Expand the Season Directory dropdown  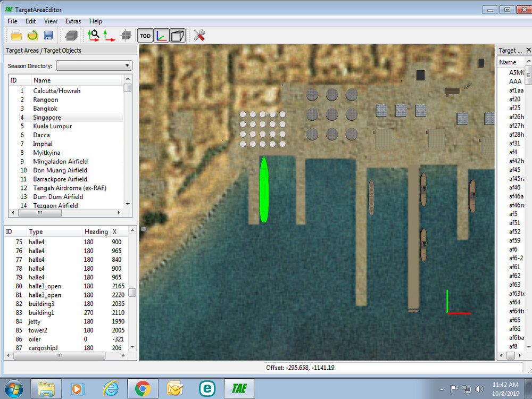coord(94,65)
